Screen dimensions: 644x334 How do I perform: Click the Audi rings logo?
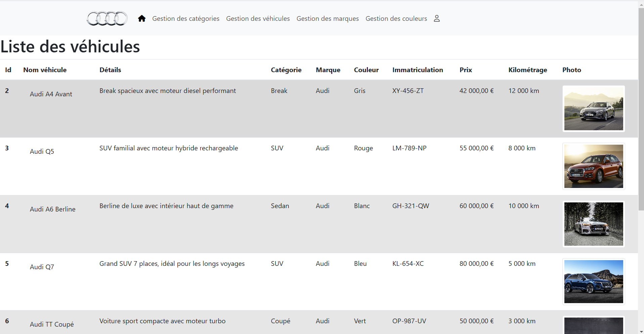click(107, 18)
